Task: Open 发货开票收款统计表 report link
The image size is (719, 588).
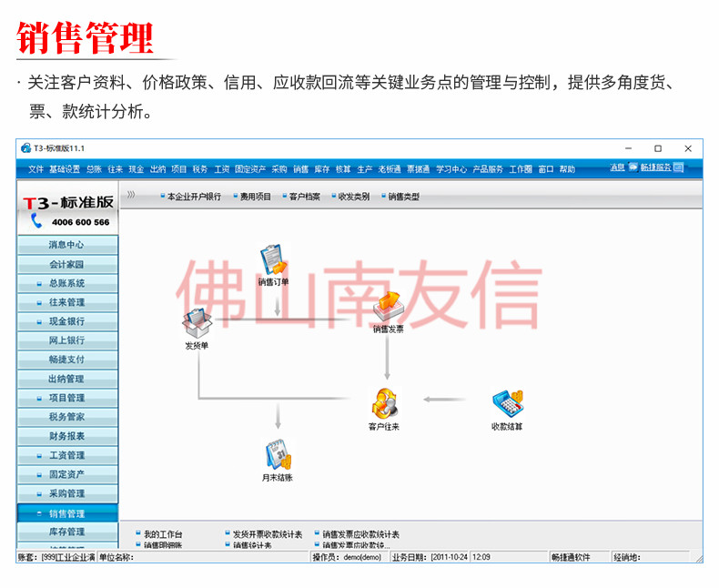Action: pos(268,534)
